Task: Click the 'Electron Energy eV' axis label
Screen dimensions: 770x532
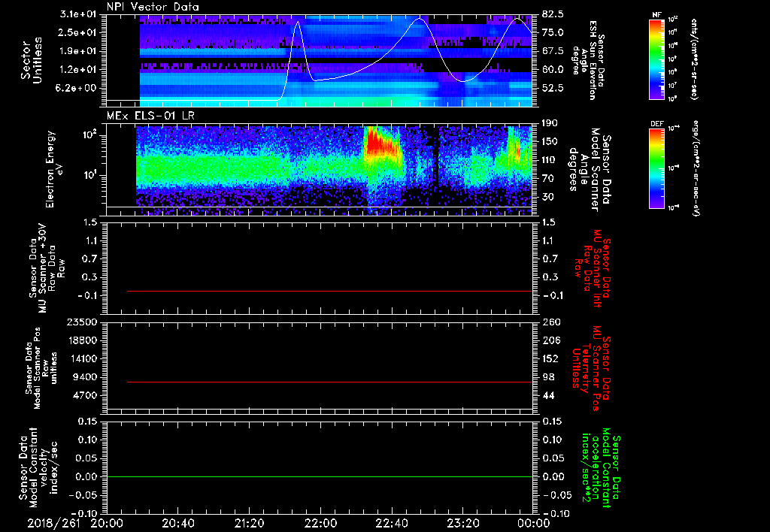Action: coord(56,169)
